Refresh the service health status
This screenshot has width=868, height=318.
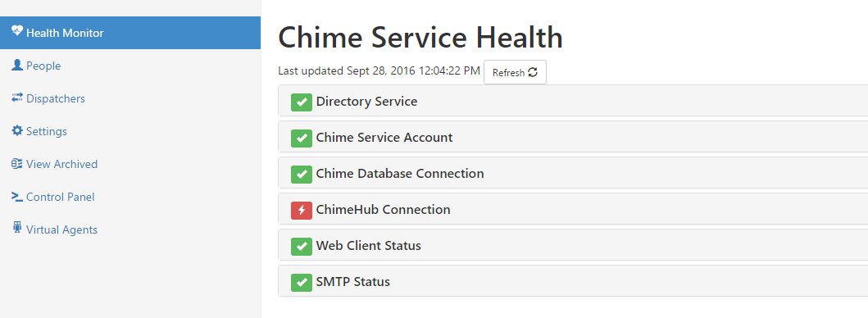pyautogui.click(x=515, y=73)
